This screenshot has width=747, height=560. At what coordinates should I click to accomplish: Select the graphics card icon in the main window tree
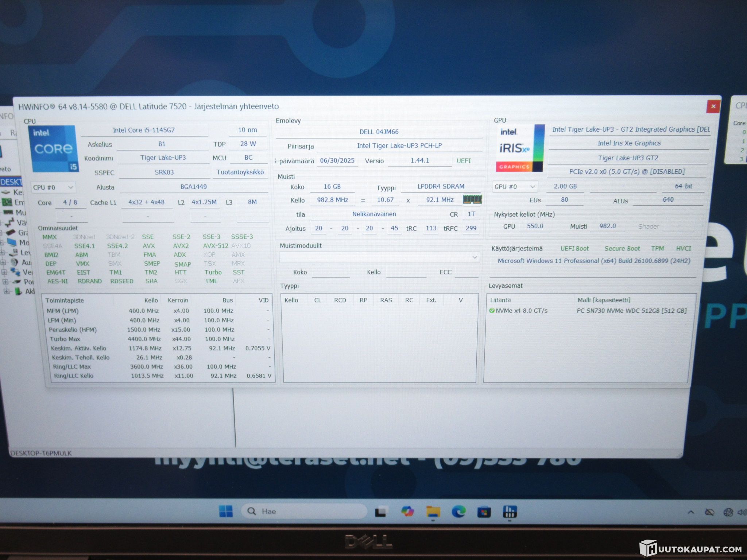(11, 232)
